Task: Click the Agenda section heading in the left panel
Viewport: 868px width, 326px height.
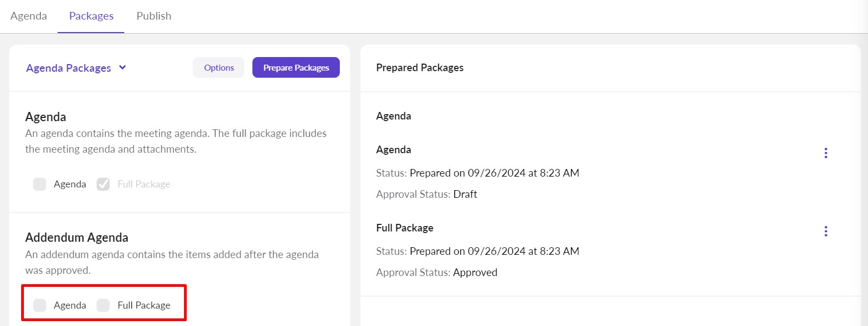Action: tap(46, 117)
